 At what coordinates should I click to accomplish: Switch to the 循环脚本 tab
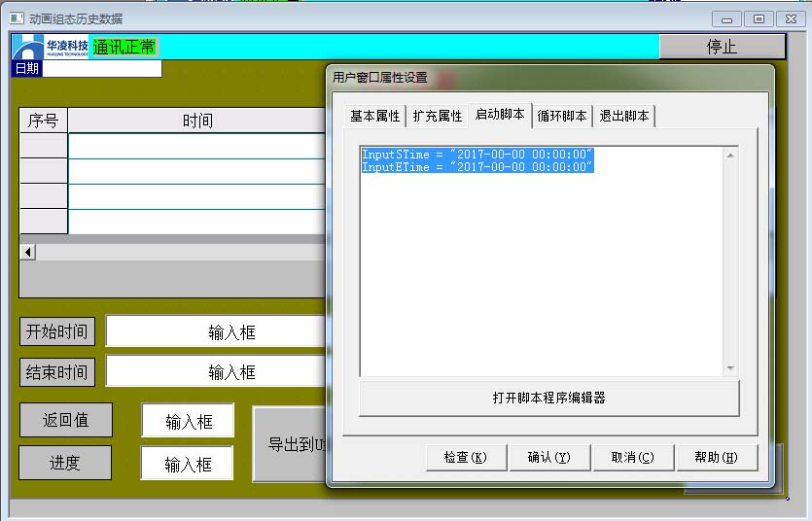coord(562,116)
